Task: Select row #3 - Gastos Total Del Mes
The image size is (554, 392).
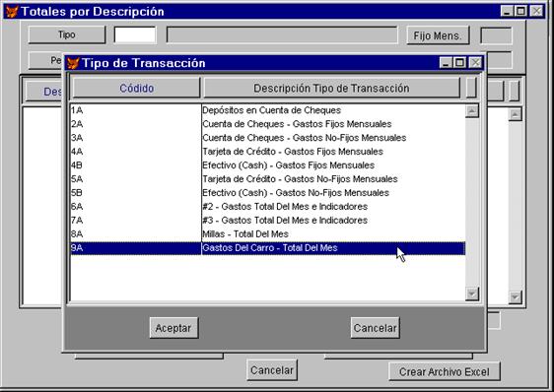Action: [x=267, y=221]
